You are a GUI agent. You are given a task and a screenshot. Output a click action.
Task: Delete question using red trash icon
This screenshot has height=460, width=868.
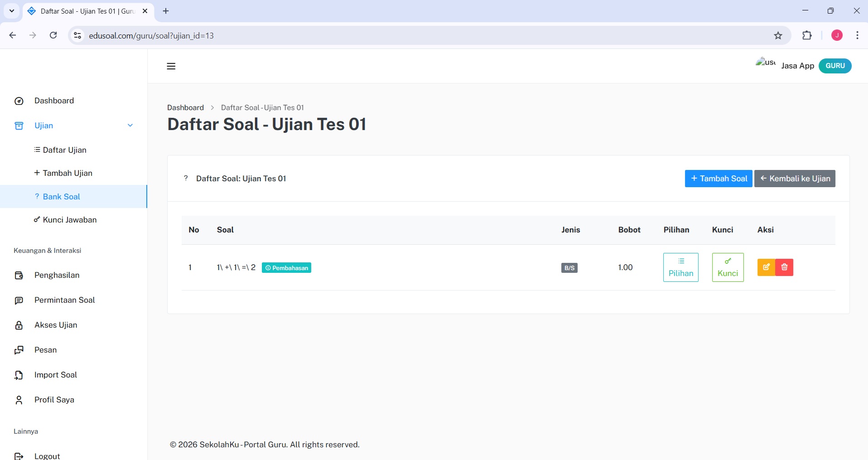(x=784, y=267)
